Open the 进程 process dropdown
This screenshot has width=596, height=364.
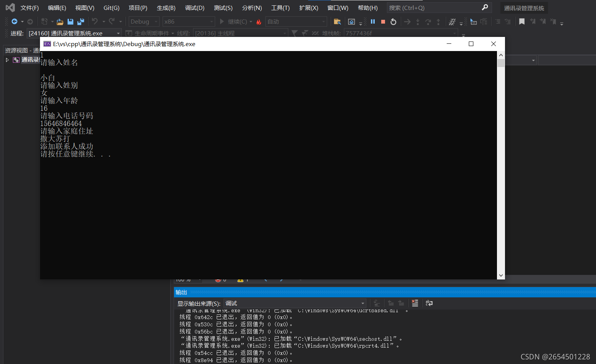74,33
